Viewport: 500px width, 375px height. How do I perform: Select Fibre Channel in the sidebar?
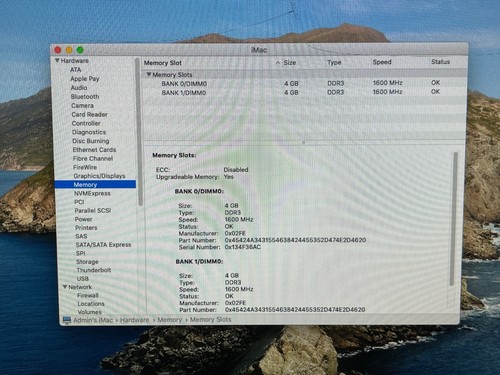pos(93,158)
